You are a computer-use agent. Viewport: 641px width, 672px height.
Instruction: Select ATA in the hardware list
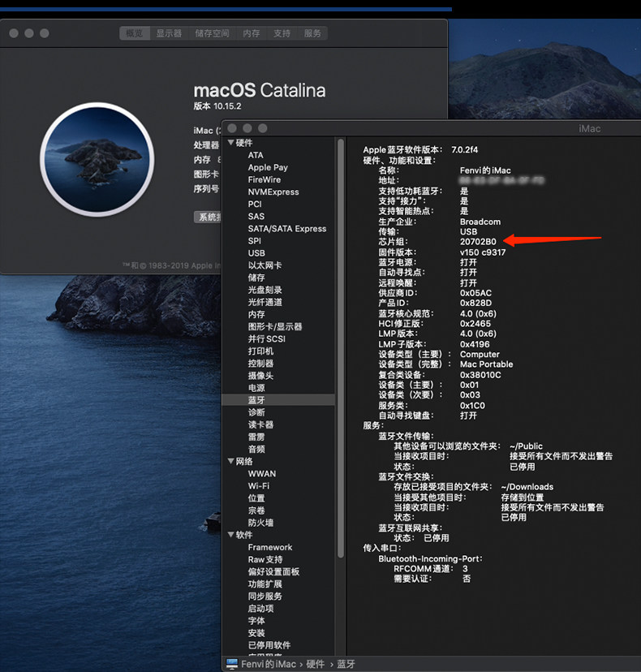tap(256, 155)
